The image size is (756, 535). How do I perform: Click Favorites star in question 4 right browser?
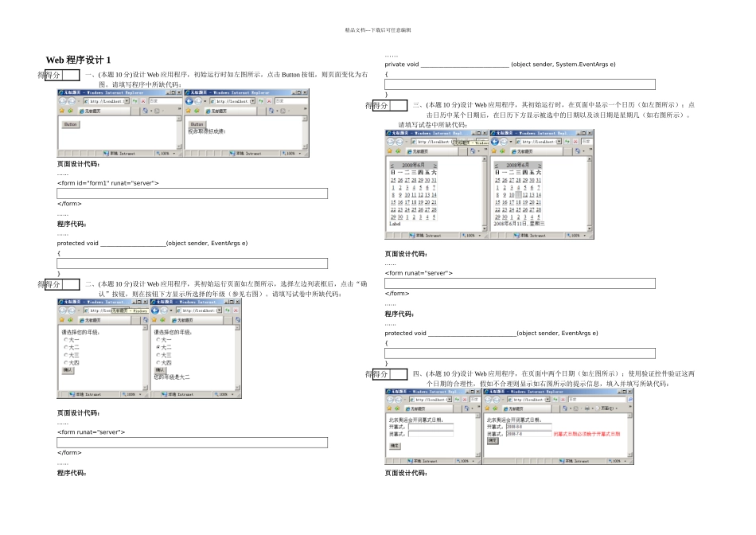[488, 408]
